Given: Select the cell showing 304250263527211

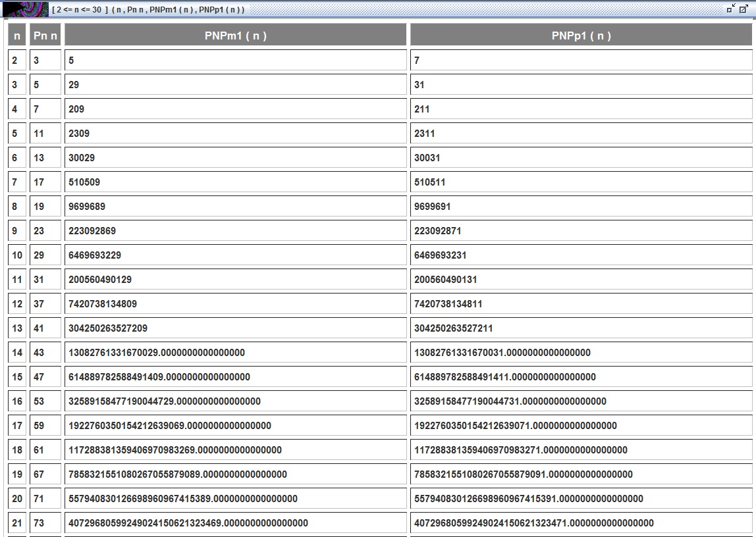Looking at the screenshot, I should [581, 328].
